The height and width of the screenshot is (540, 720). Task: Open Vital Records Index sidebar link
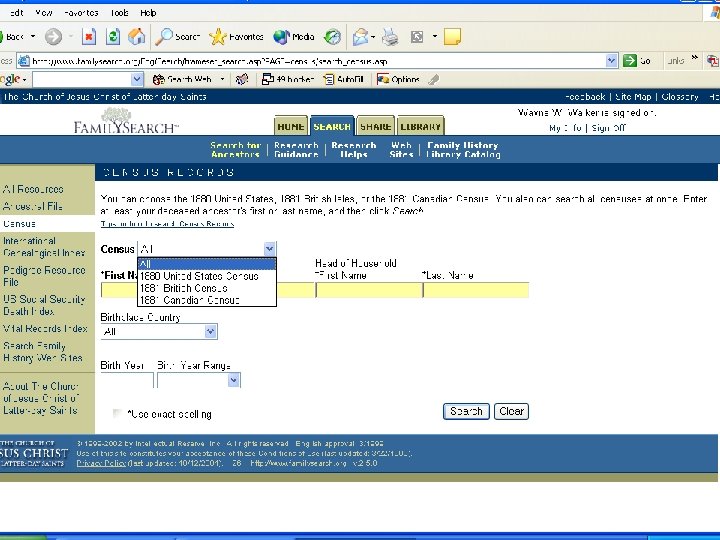tap(45, 329)
